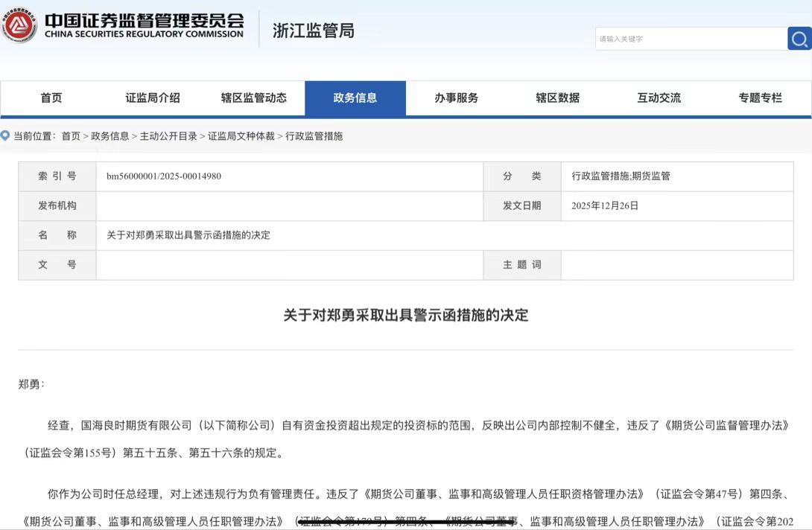Open the 互动交流 navigation tab
Screen dimensions: 812x530
click(x=659, y=98)
